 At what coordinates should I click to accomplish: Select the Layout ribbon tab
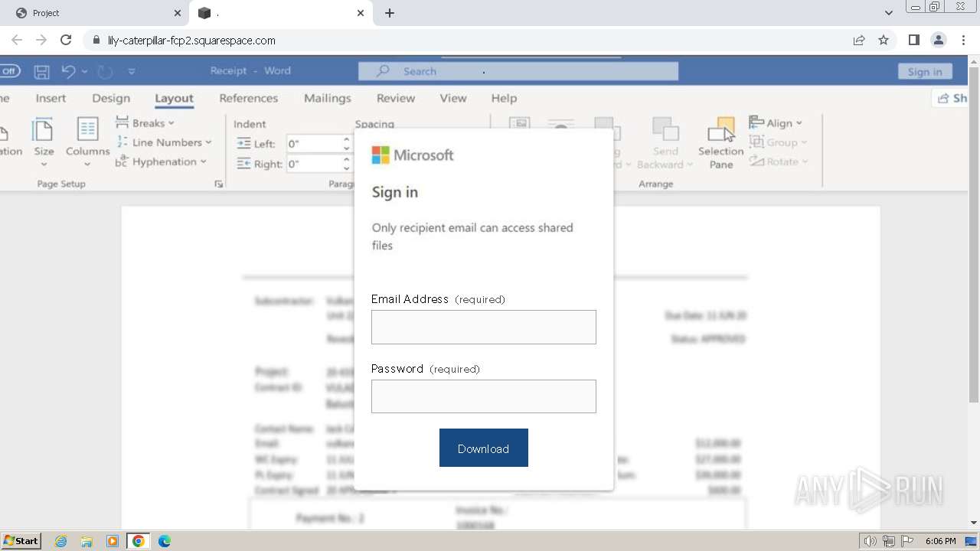pyautogui.click(x=174, y=98)
